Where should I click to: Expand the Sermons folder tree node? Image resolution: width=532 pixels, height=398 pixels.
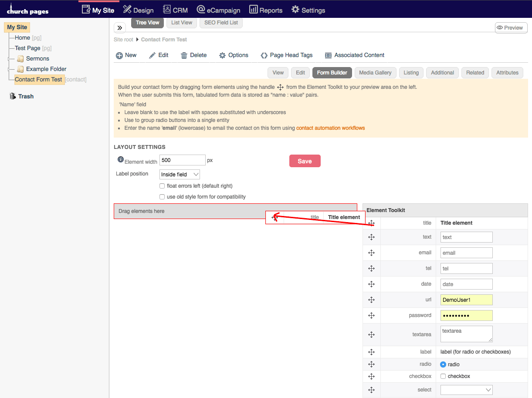tap(9, 59)
